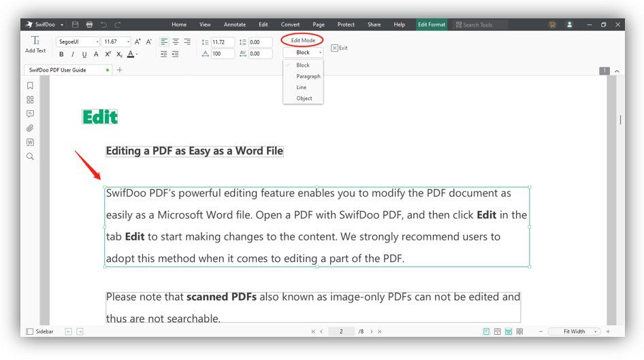644x360 pixels.
Task: Open the Search magnifier in sidebar
Action: pos(30,157)
